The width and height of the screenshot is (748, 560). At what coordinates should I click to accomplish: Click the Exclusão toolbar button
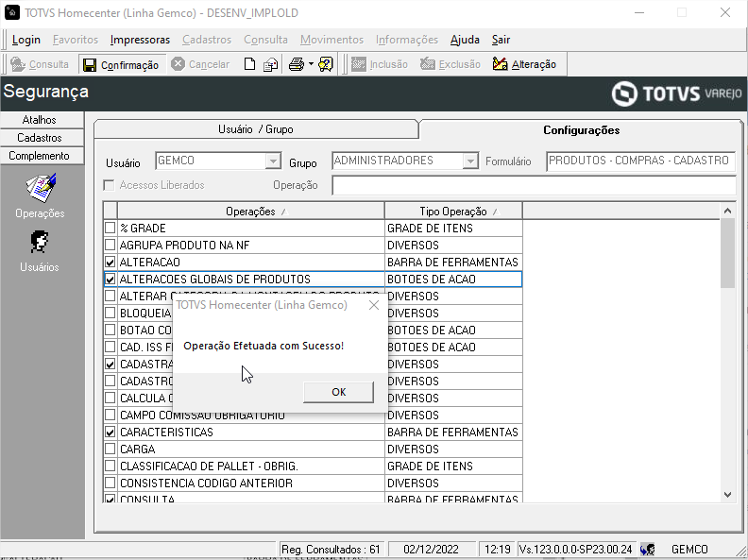[x=450, y=64]
